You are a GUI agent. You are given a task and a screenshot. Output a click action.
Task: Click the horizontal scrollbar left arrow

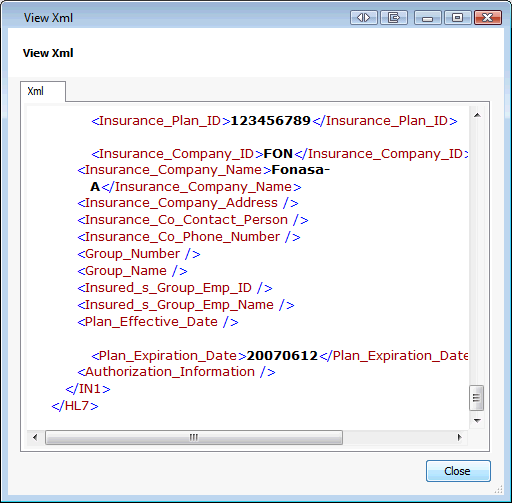pyautogui.click(x=35, y=437)
